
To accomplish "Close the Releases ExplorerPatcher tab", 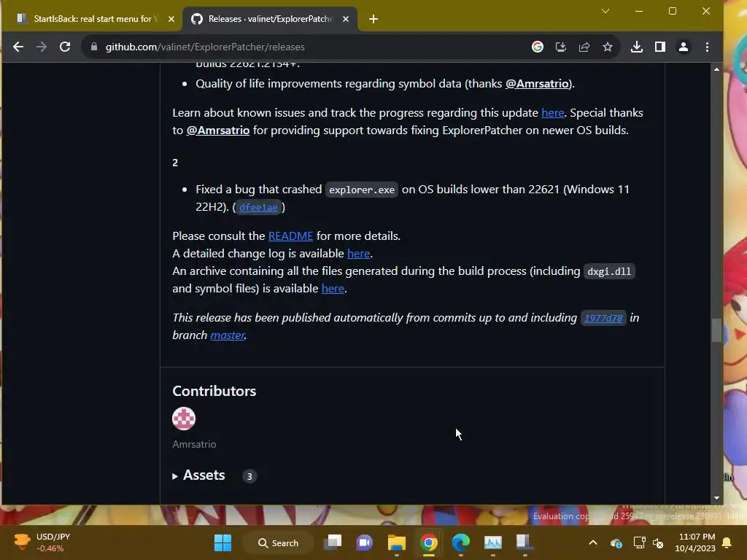I will click(x=346, y=19).
